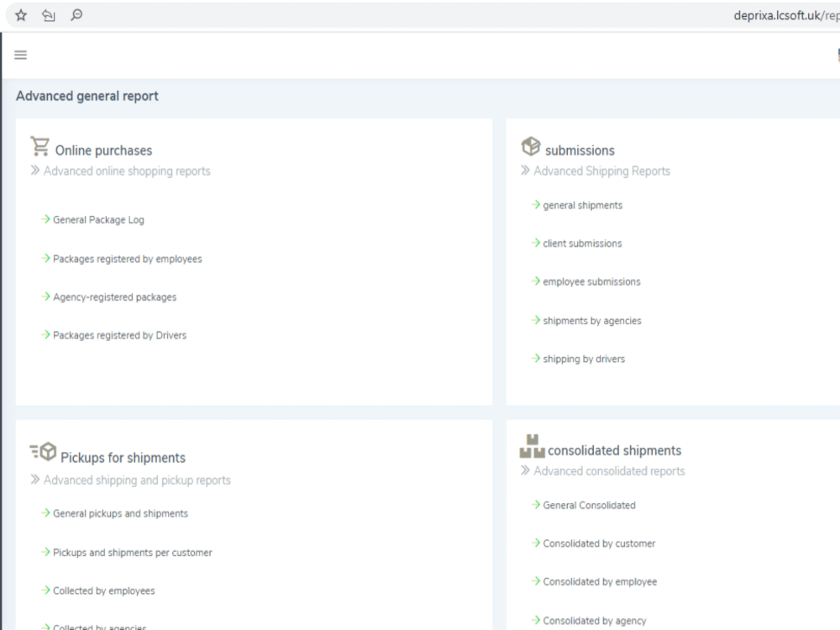Screen dimensions: 840x630
Task: Click Advanced Shipping Reports subtitle
Action: [x=601, y=171]
